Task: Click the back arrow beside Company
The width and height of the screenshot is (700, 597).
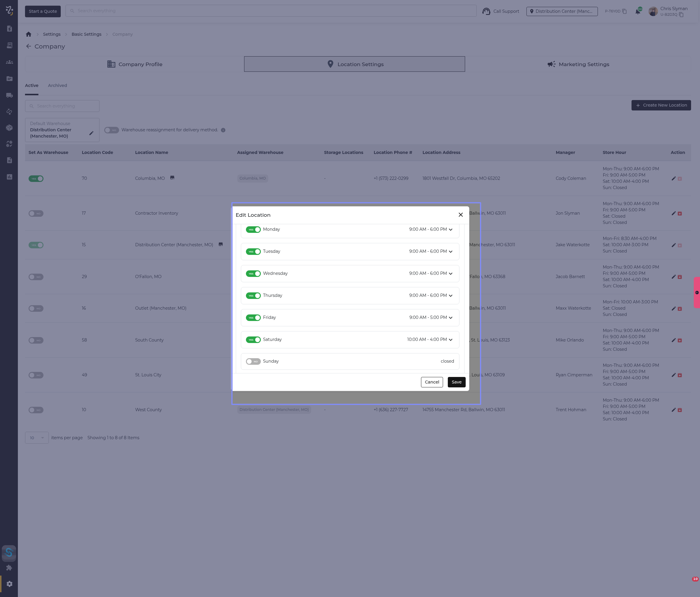Action: pyautogui.click(x=29, y=46)
